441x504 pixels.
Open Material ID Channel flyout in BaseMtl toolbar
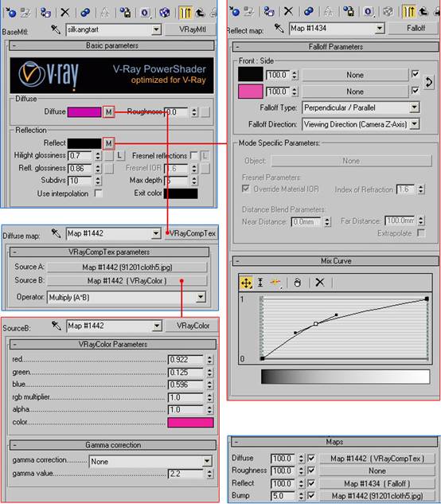point(145,13)
